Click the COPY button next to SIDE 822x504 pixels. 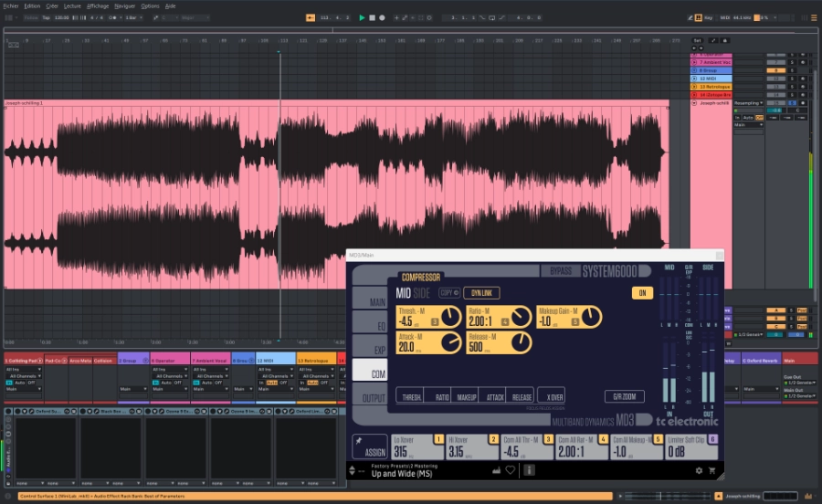(449, 293)
